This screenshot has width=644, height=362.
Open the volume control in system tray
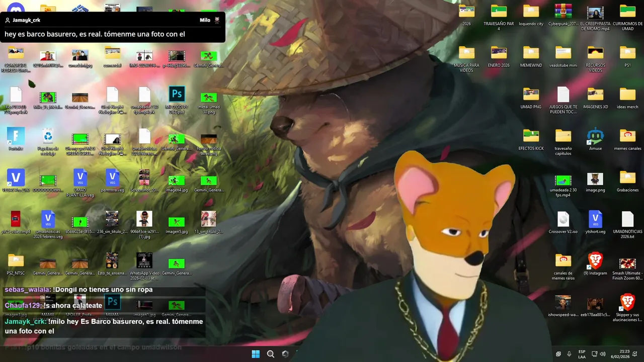click(x=603, y=354)
